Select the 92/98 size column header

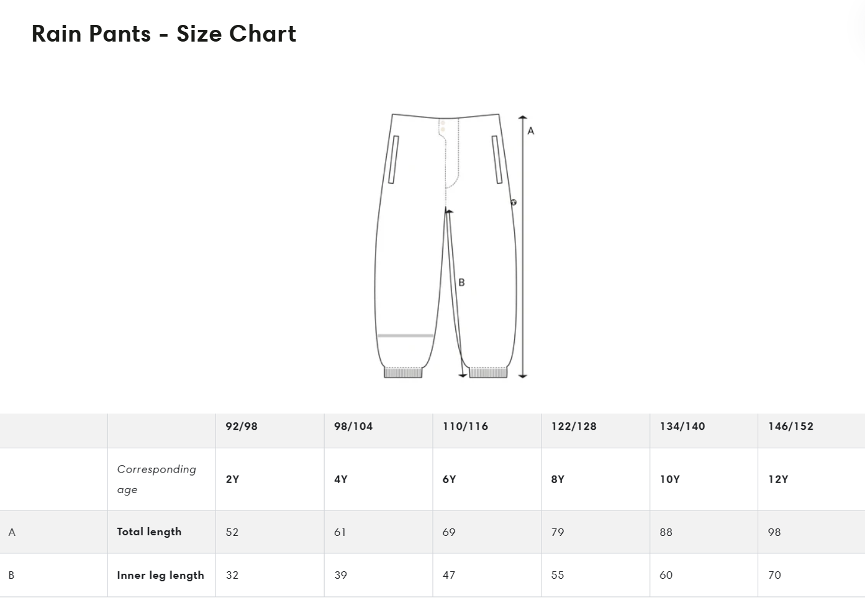[x=242, y=427]
